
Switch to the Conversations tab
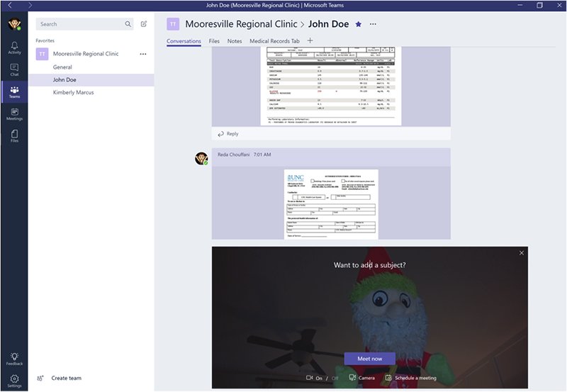[184, 41]
